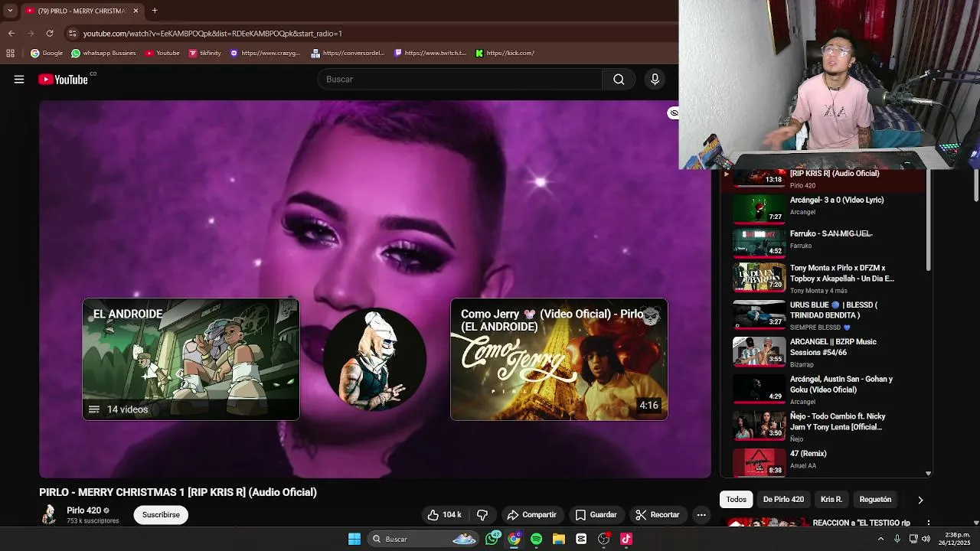Open the EL ANDROIDE playlist end card
The image size is (980, 551).
click(191, 359)
